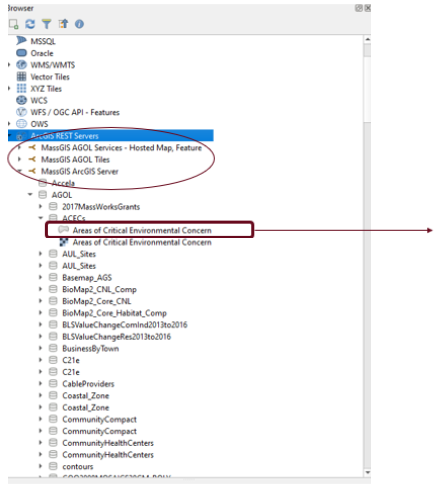Select MassGIS ArcGIS Server connection

point(80,171)
